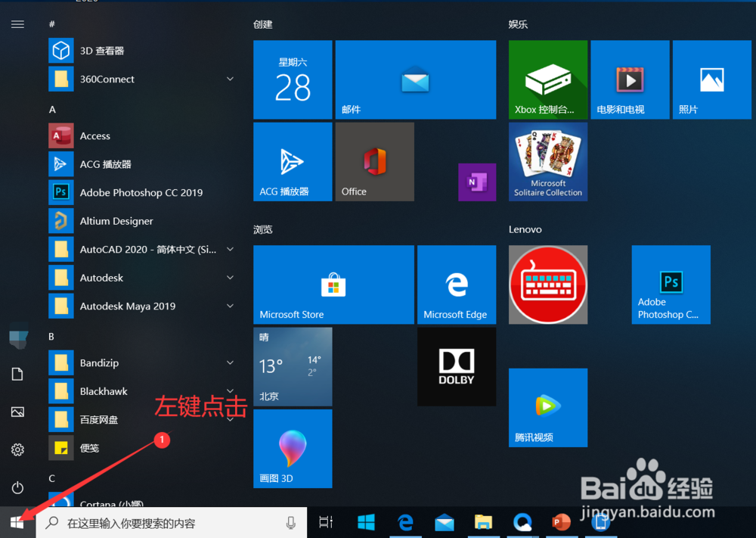
Task: Open Mail from the taskbar
Action: point(444,522)
